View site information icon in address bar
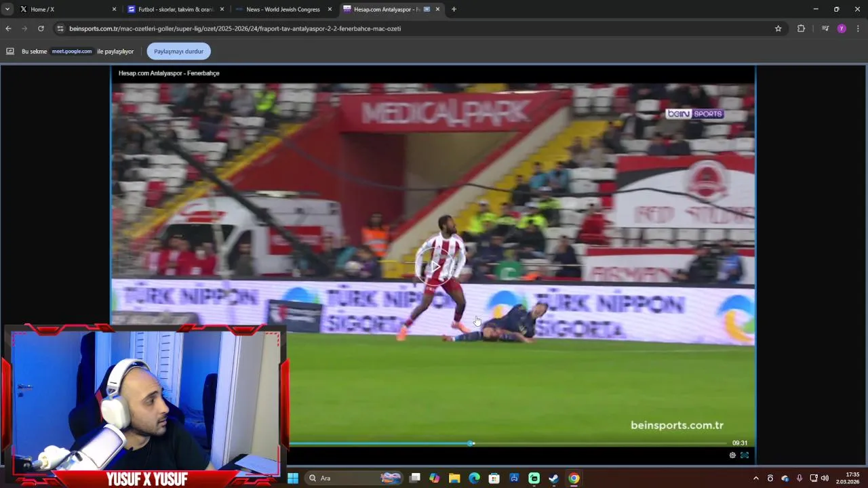This screenshot has width=868, height=488. [x=60, y=28]
